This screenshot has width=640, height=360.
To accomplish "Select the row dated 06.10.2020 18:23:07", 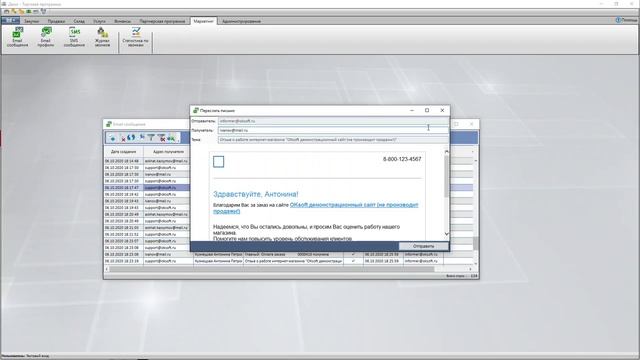I will [147, 241].
